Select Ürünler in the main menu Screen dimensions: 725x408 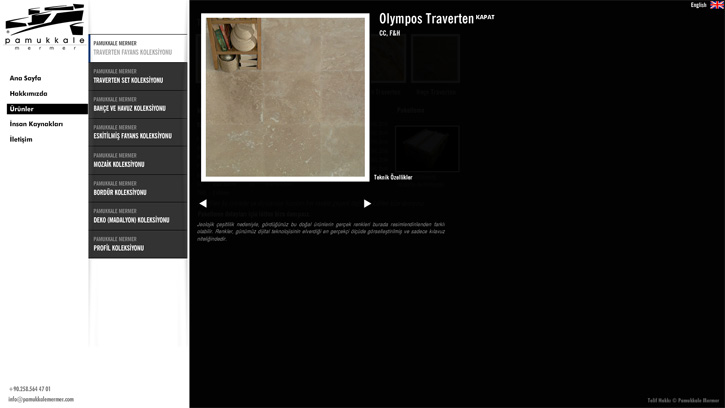point(22,109)
